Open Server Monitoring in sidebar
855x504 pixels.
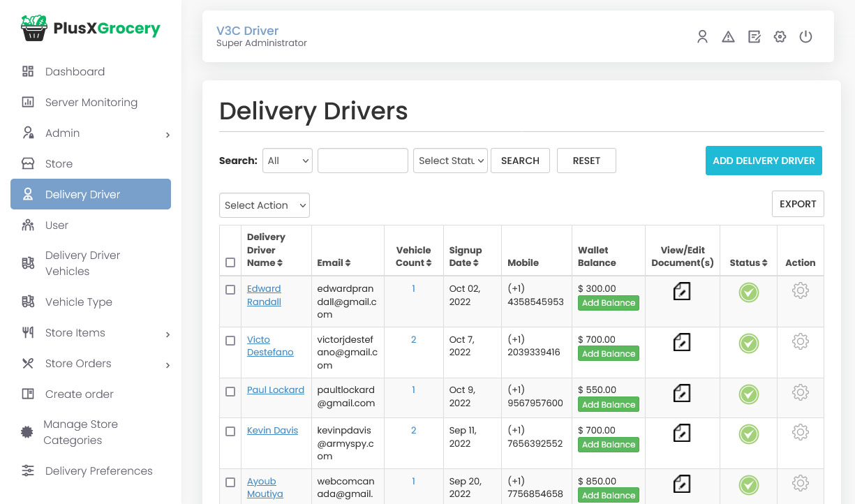coord(91,102)
